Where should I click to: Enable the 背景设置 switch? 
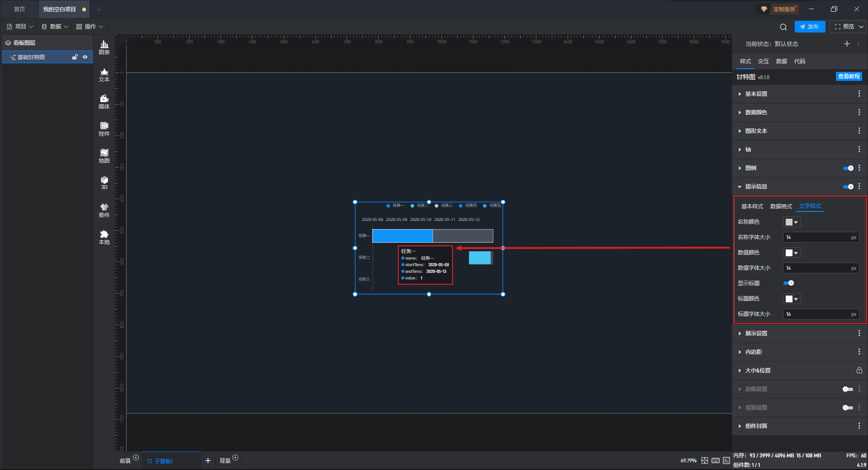(x=848, y=408)
